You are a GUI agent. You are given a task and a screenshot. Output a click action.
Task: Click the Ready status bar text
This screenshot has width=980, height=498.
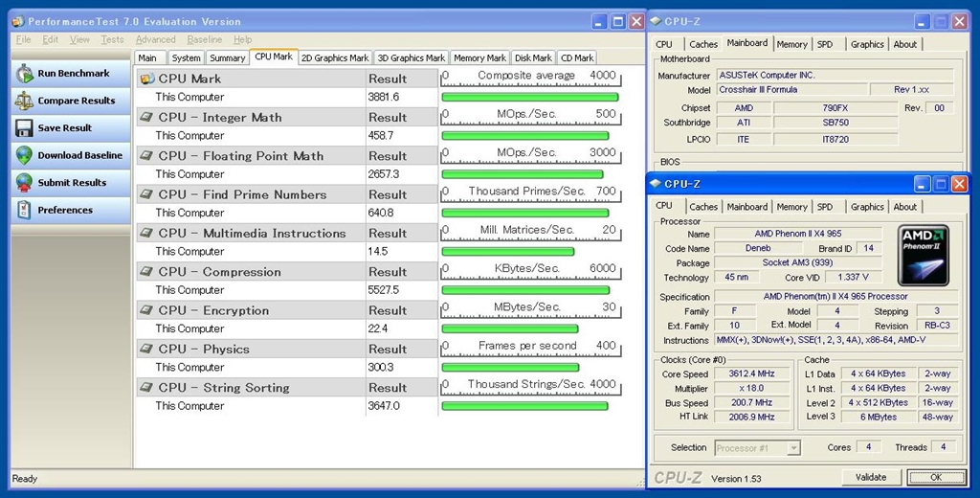25,479
